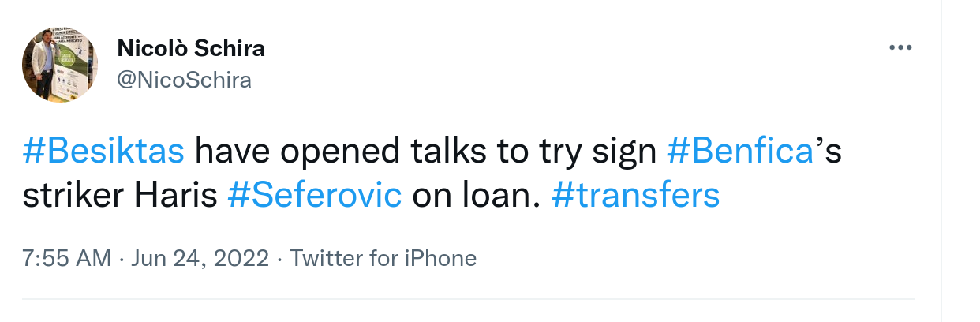
Task: Click the Jun 24, 2022 date
Action: (x=201, y=258)
